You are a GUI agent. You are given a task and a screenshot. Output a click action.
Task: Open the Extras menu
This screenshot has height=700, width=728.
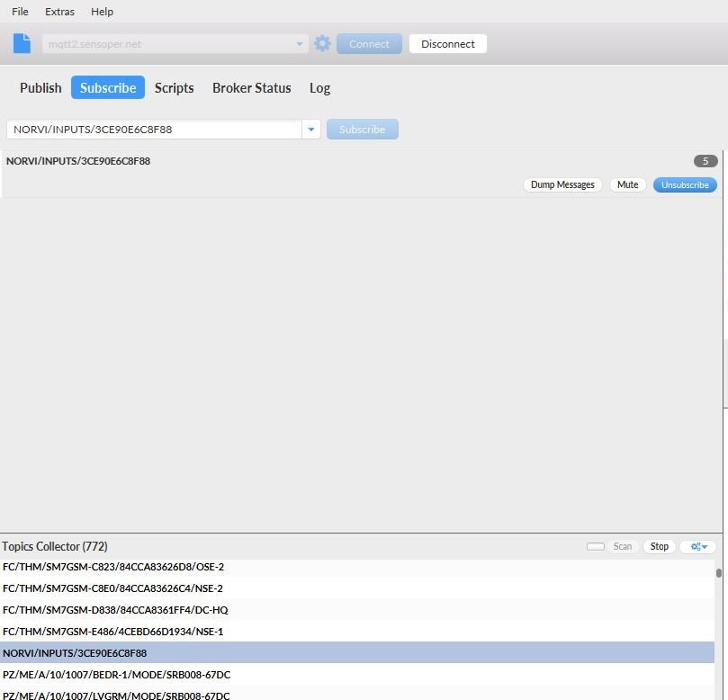59,12
